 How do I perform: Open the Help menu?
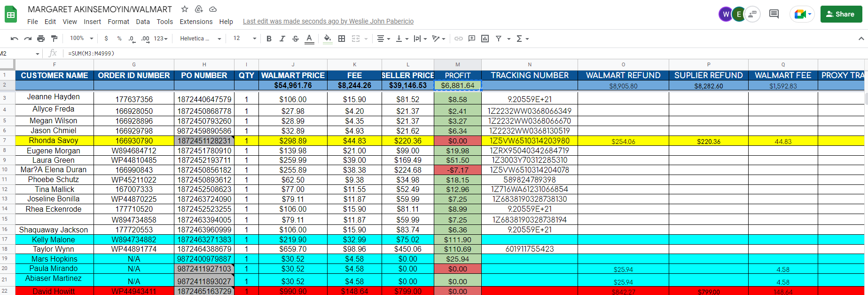point(226,22)
